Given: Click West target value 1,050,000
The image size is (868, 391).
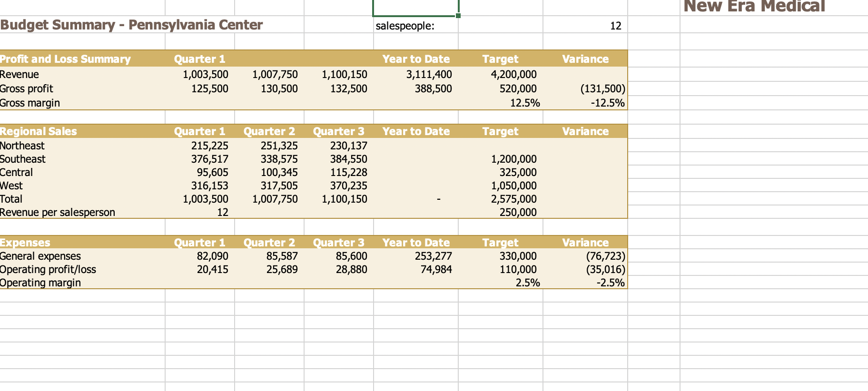Looking at the screenshot, I should click(x=514, y=186).
